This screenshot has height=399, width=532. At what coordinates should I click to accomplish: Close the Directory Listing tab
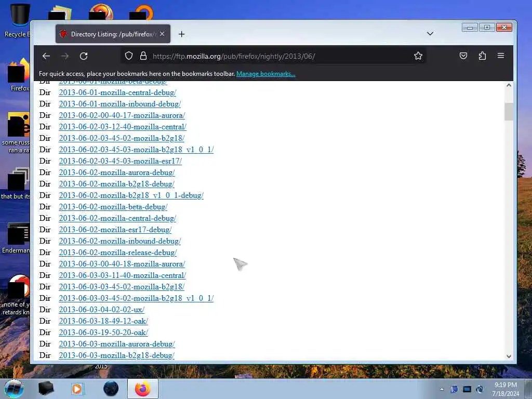[162, 34]
